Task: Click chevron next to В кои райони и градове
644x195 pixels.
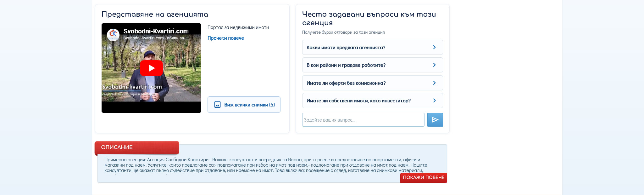Action: pos(434,65)
